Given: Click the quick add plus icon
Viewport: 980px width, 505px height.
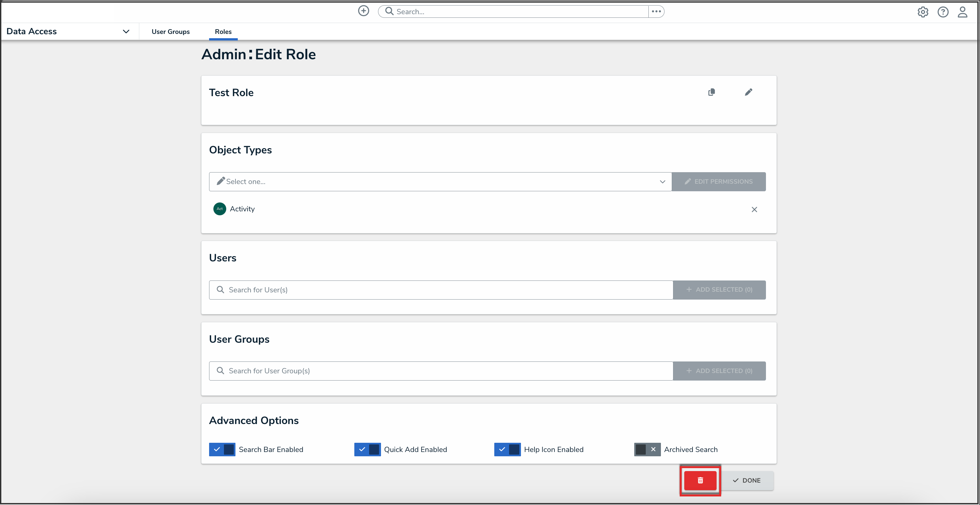Looking at the screenshot, I should (x=363, y=11).
